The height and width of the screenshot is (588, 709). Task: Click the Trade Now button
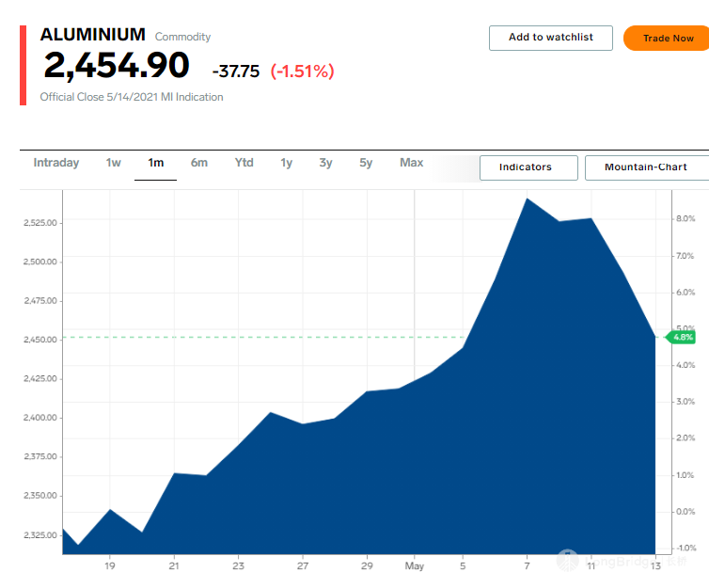tap(668, 38)
